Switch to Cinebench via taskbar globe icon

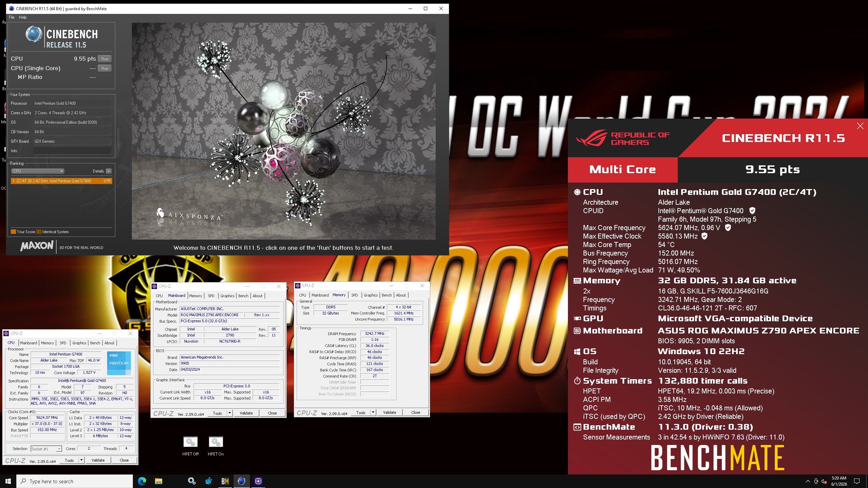(241, 481)
